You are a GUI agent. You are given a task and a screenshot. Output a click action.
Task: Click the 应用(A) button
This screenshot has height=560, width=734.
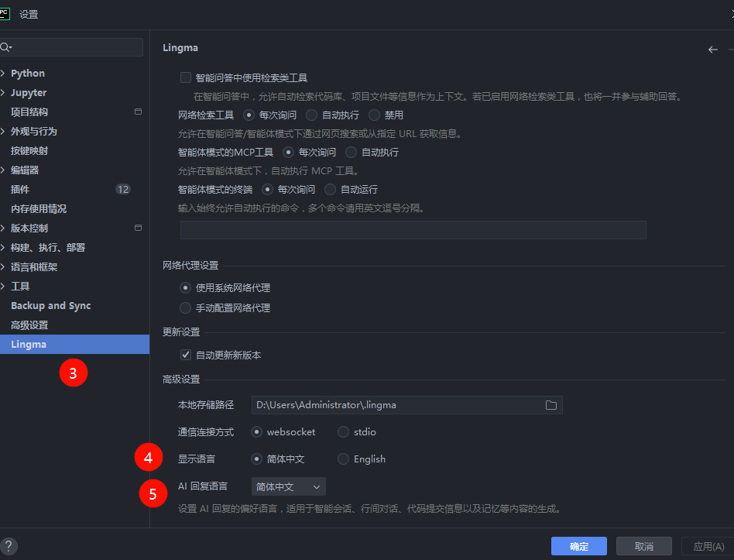point(708,546)
